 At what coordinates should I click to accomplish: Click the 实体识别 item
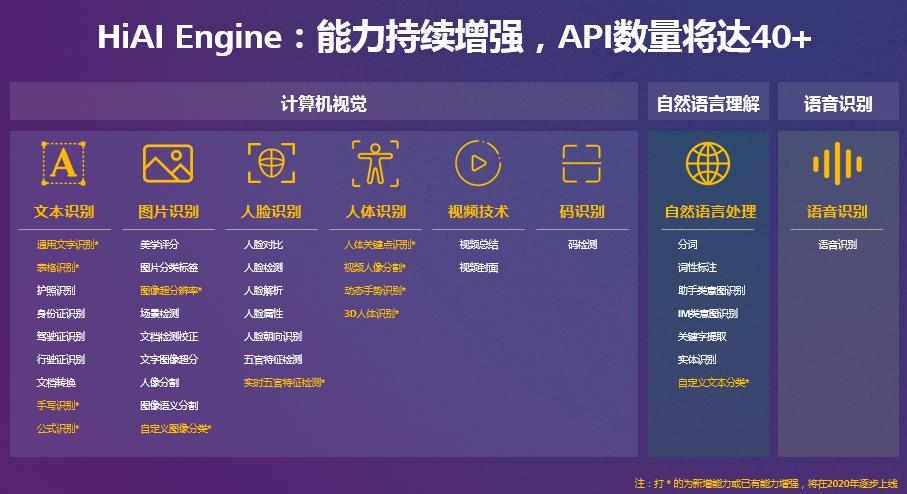tap(697, 360)
